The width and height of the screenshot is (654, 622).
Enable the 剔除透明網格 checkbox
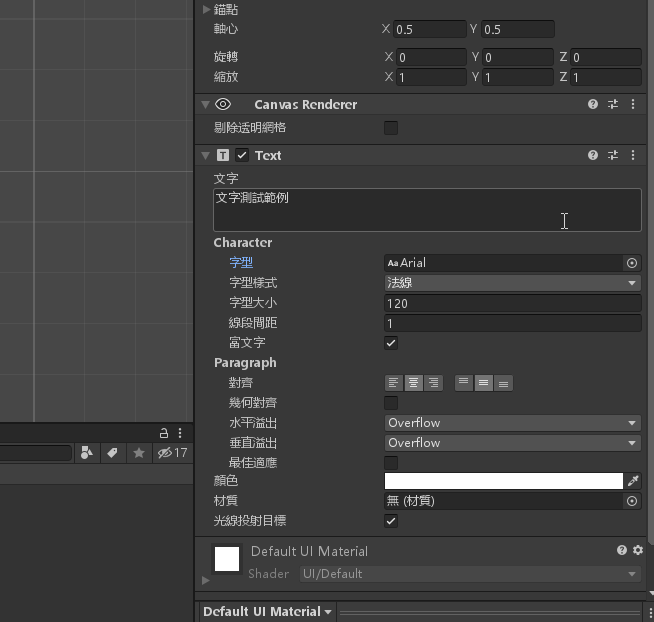391,127
